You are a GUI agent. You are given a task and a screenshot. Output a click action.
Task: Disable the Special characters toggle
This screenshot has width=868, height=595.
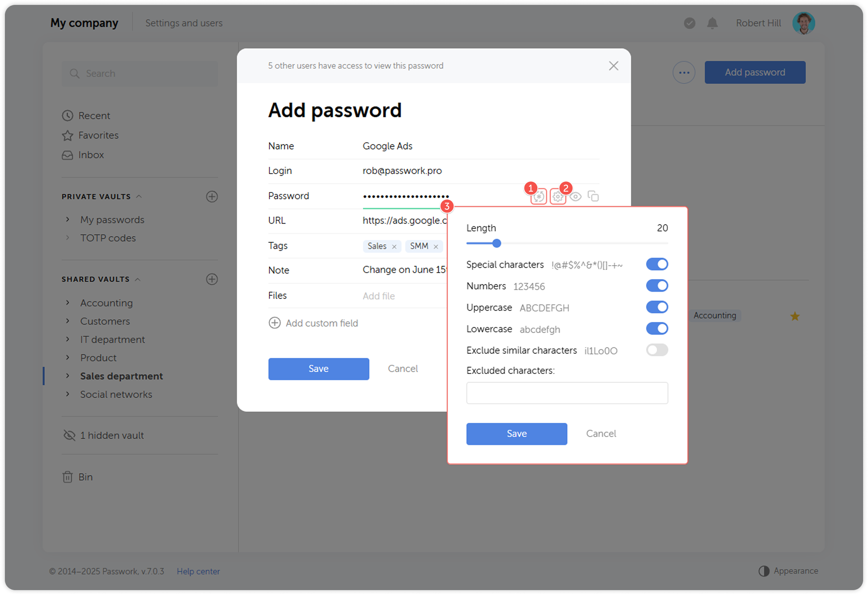[x=656, y=264]
